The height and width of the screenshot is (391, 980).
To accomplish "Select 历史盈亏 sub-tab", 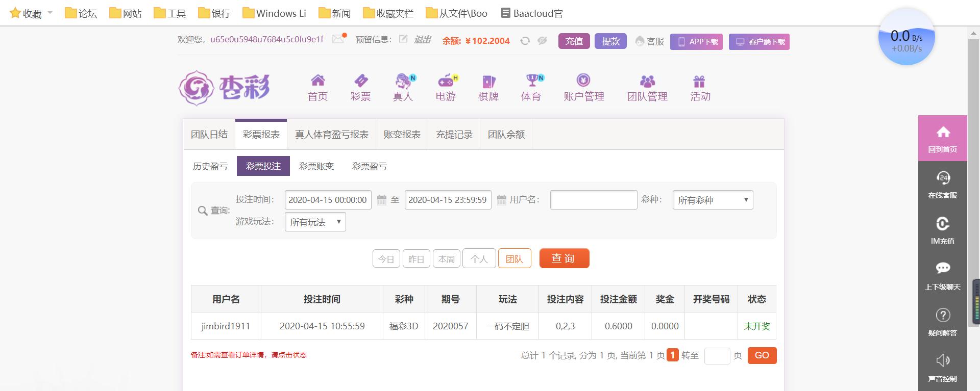I will 210,166.
